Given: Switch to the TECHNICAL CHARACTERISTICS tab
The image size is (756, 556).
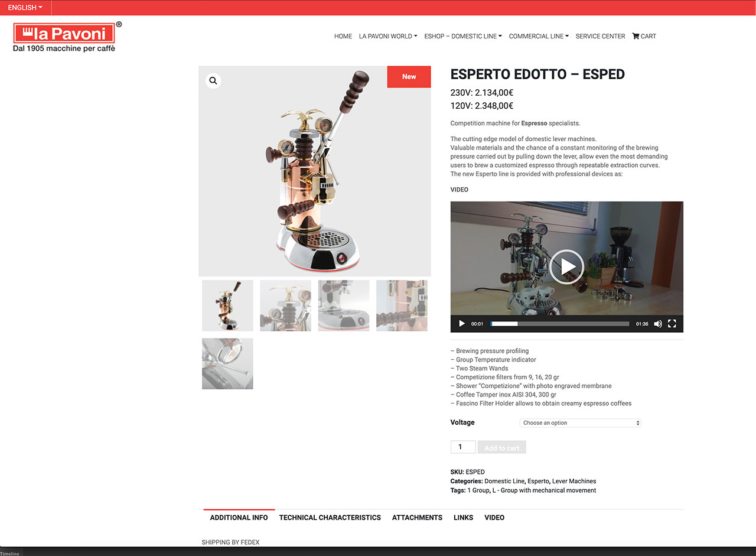Looking at the screenshot, I should 330,518.
